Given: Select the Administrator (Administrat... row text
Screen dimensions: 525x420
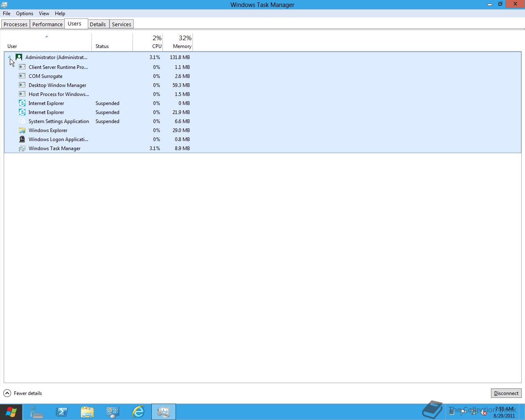Looking at the screenshot, I should [x=56, y=57].
